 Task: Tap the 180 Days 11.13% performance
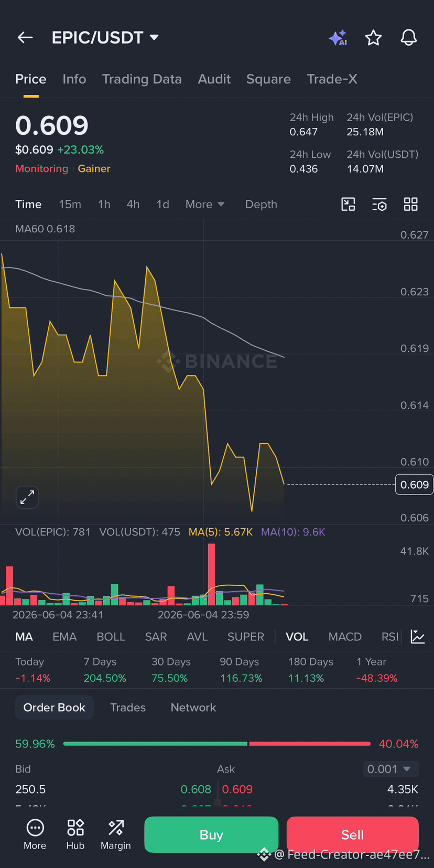[x=311, y=670]
